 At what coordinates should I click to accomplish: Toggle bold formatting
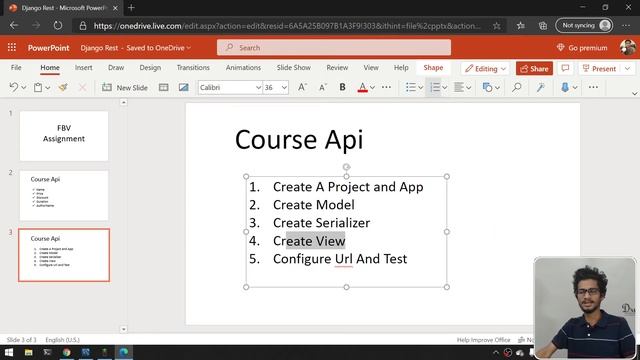pyautogui.click(x=342, y=87)
